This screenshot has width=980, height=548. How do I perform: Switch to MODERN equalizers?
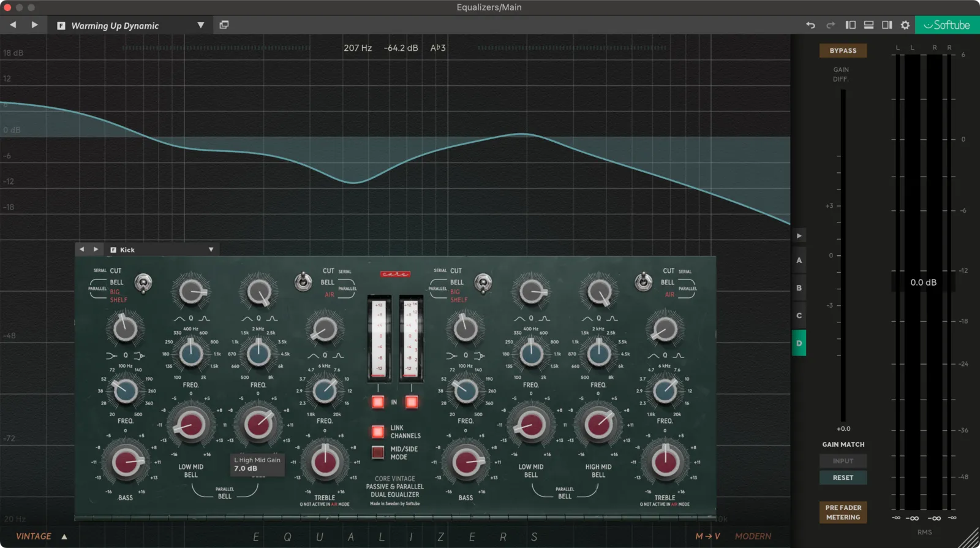[x=753, y=536]
